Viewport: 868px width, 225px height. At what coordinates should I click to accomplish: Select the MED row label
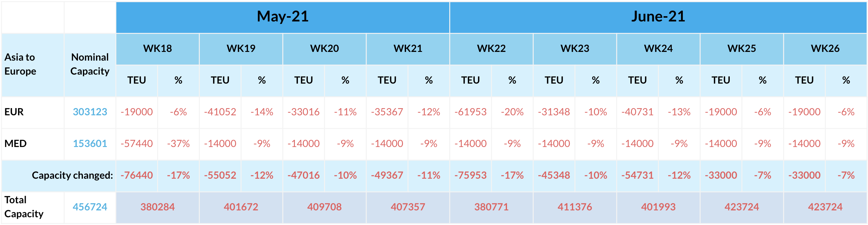pyautogui.click(x=16, y=144)
